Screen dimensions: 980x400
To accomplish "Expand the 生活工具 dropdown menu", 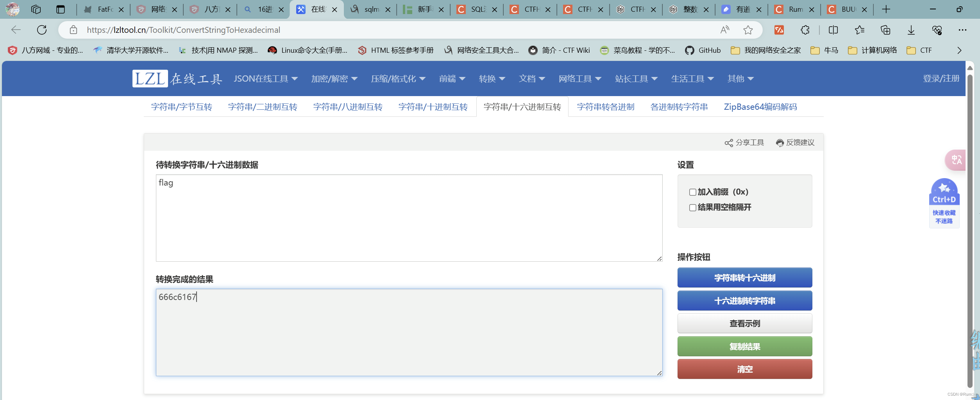I will (692, 79).
